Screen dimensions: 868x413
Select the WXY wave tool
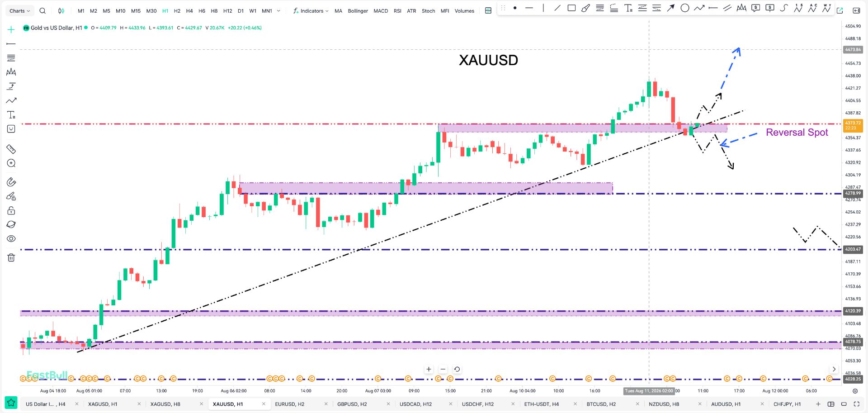pyautogui.click(x=826, y=8)
